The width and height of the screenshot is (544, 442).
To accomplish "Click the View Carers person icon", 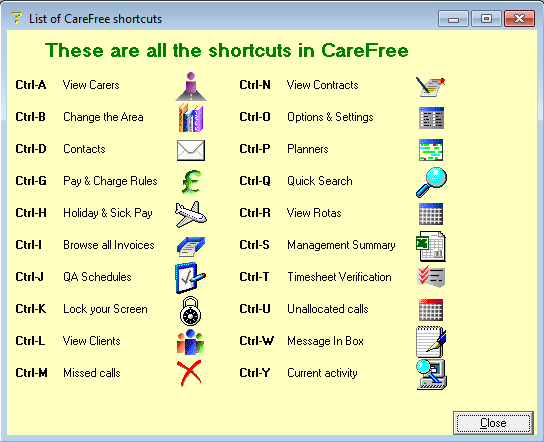I will (x=191, y=86).
